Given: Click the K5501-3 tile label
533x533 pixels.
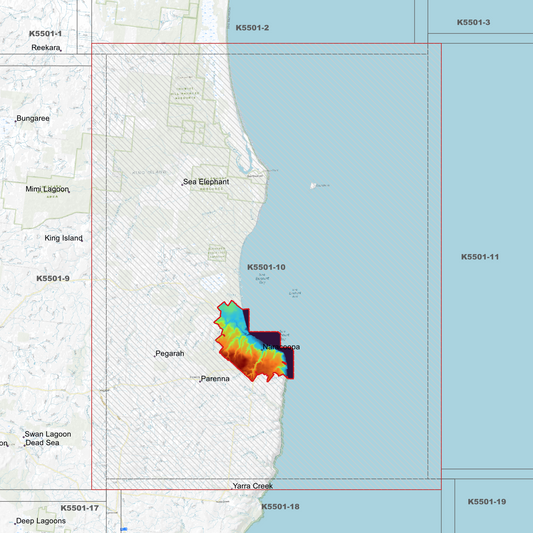Looking at the screenshot, I should 474,22.
